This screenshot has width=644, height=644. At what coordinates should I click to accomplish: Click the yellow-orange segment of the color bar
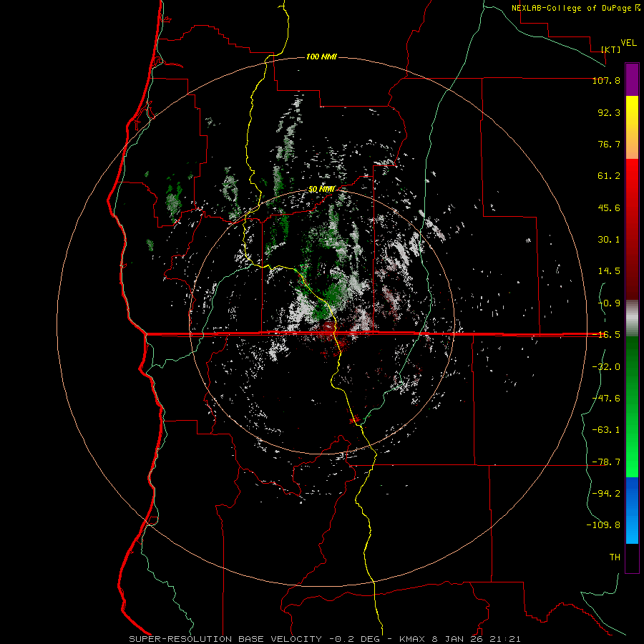point(632,127)
